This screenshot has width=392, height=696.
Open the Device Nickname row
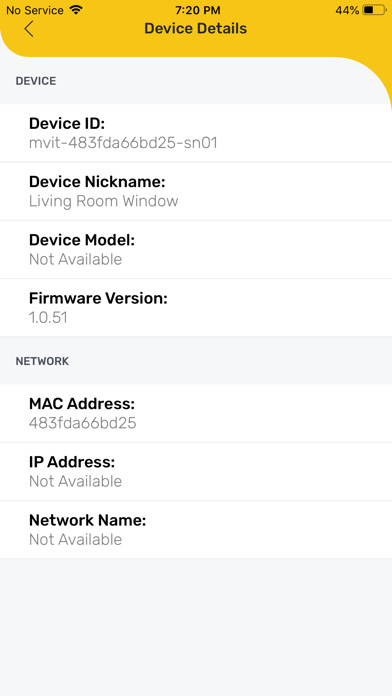[196, 191]
